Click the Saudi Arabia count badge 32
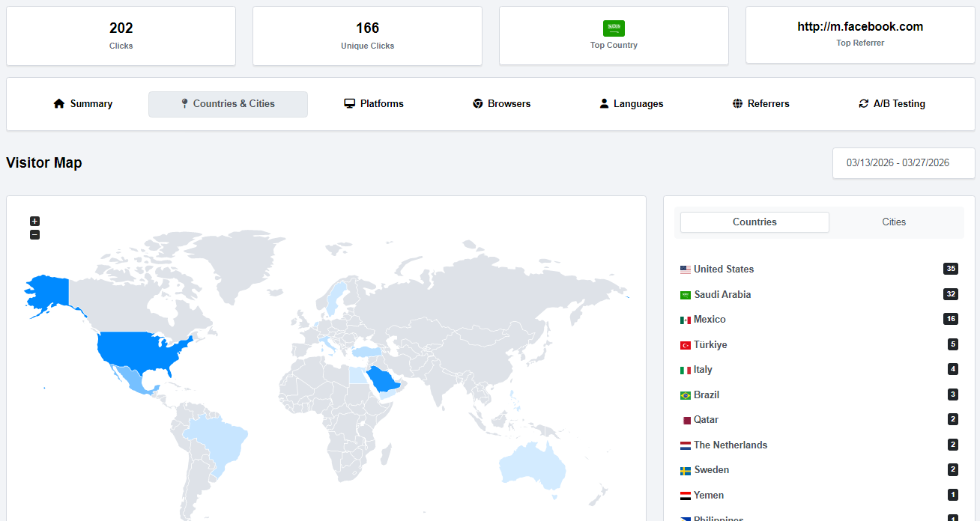The image size is (980, 521). [x=950, y=294]
